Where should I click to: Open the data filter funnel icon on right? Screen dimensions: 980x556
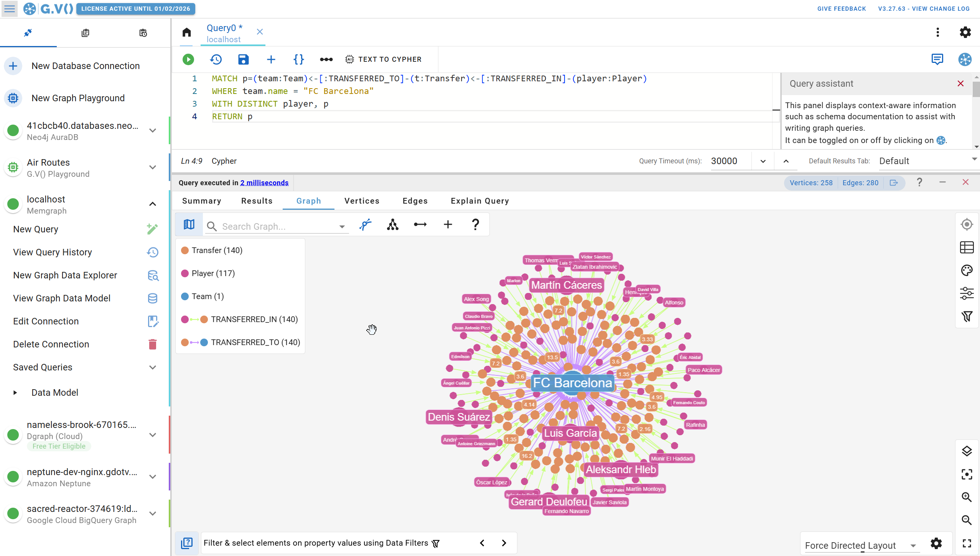[x=967, y=317]
